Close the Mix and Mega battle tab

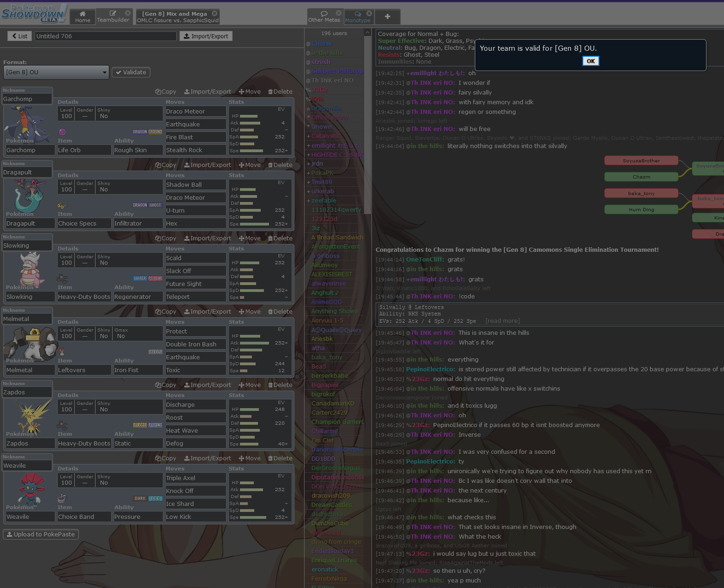[215, 13]
